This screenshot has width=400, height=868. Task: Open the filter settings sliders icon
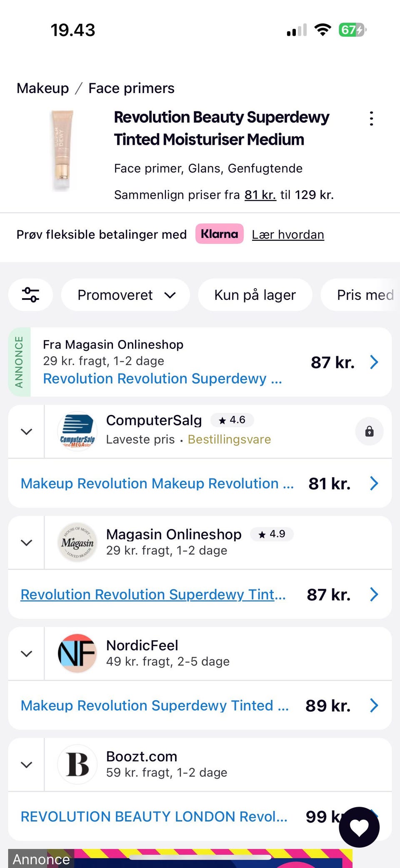(30, 295)
